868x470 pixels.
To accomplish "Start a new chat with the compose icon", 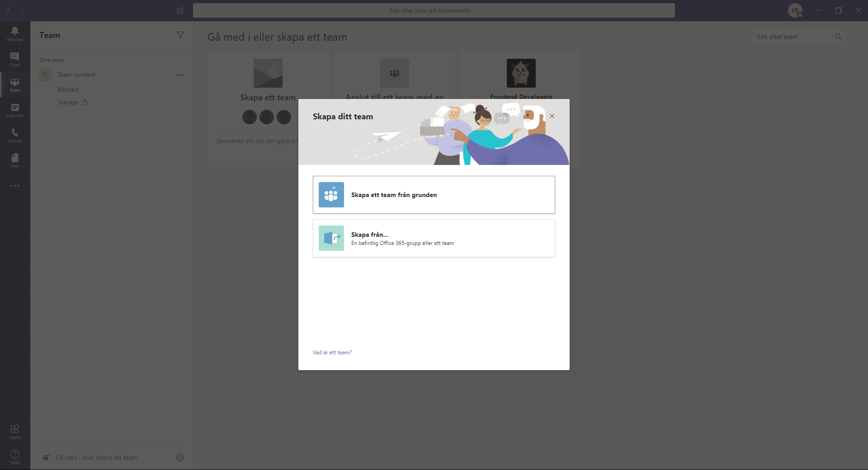I will (x=180, y=10).
